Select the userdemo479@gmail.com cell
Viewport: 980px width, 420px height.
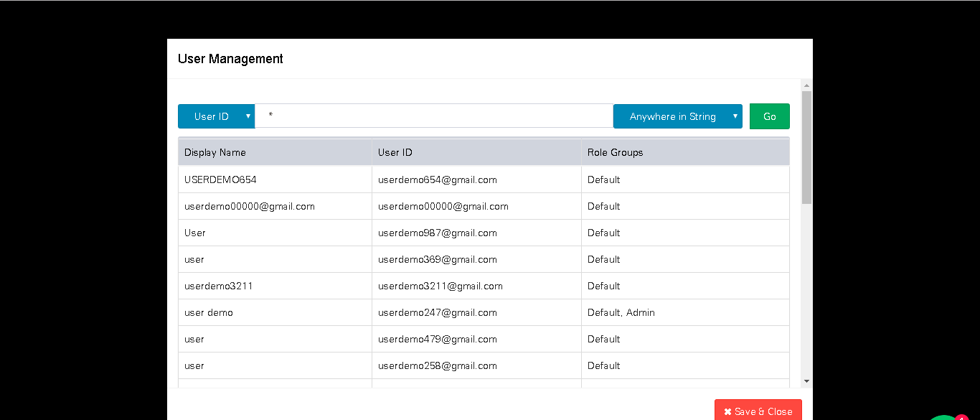(477, 339)
